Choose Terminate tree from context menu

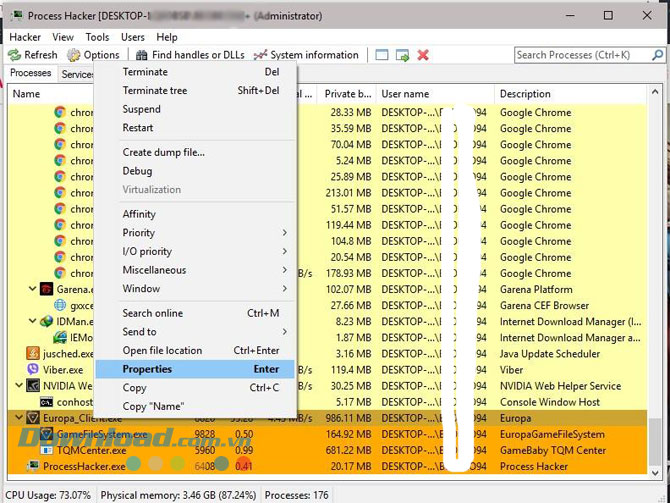pyautogui.click(x=154, y=91)
